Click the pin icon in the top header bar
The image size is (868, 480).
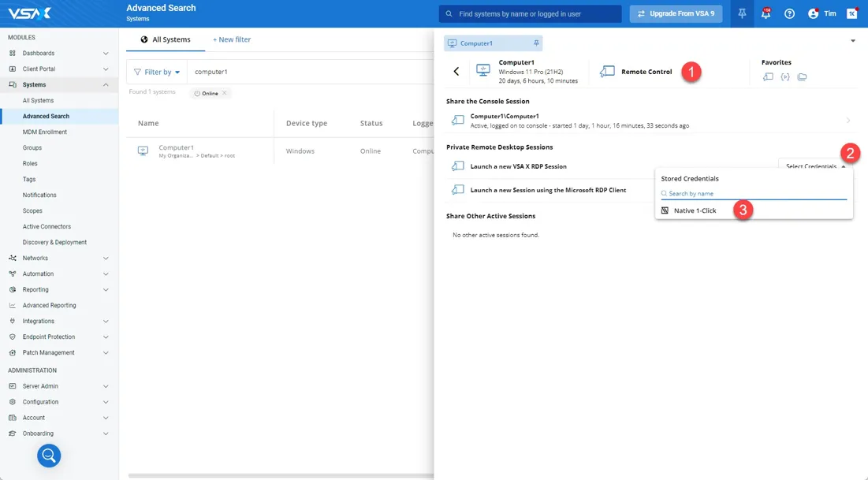click(x=742, y=13)
